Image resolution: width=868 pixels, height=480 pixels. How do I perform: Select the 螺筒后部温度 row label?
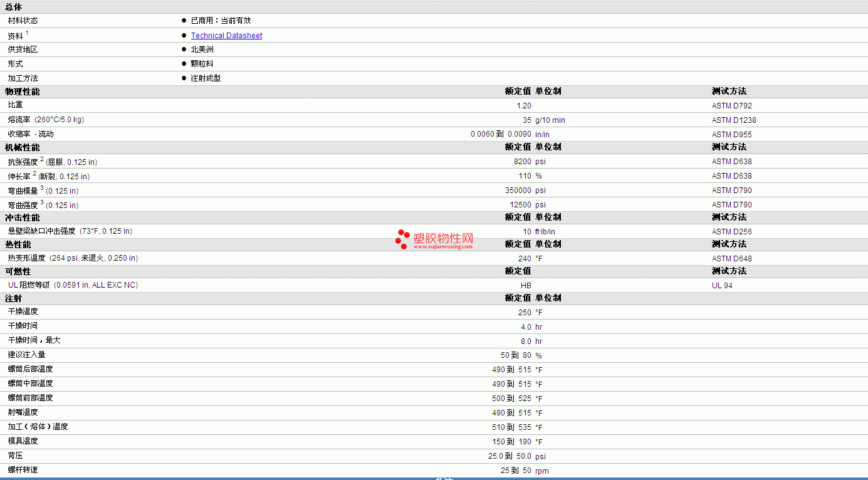pos(30,369)
